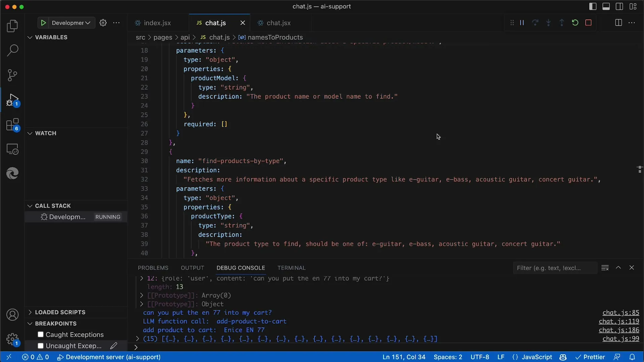Switch to the chat.jsx tab

pos(279,23)
